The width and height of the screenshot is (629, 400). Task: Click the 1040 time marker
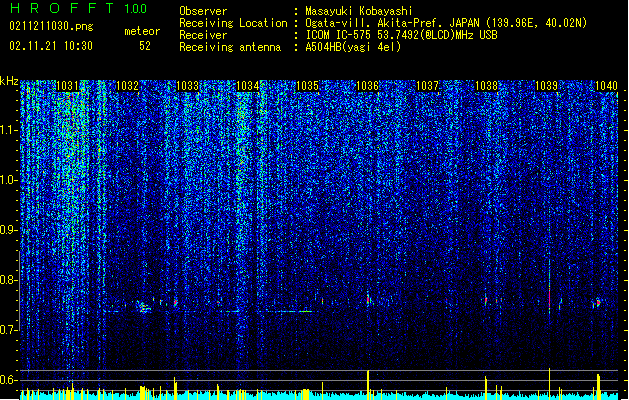606,86
